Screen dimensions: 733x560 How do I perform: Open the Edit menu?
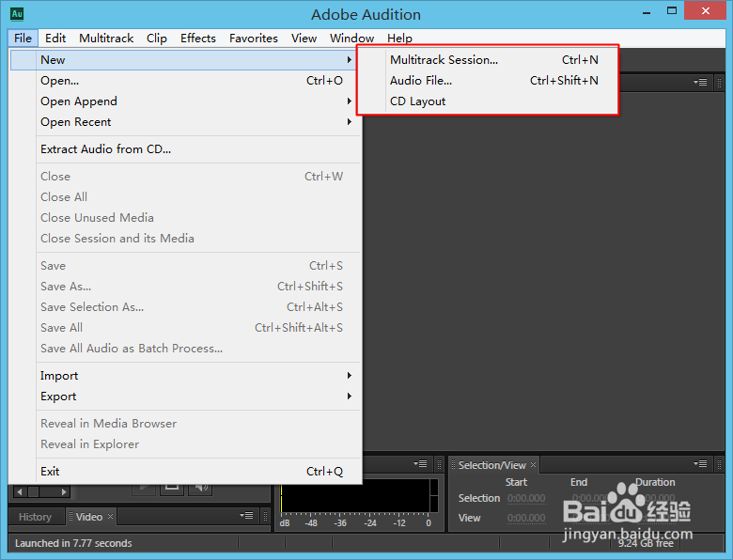(55, 39)
